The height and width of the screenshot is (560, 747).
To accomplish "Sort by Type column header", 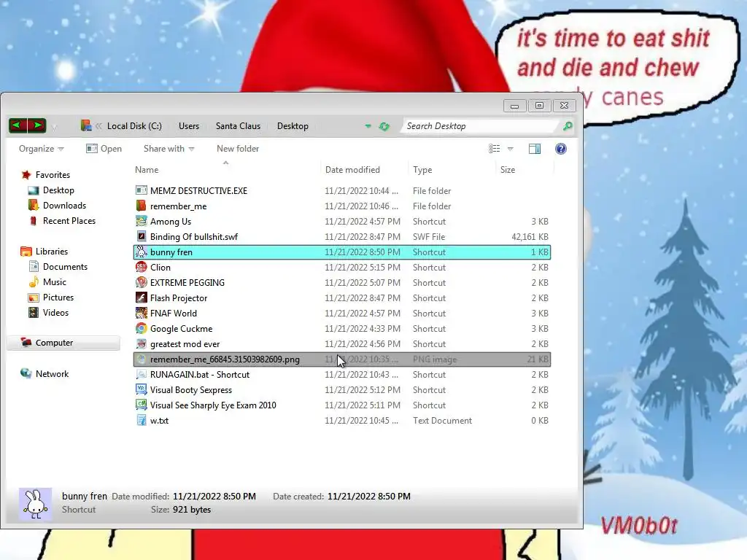I will 422,169.
